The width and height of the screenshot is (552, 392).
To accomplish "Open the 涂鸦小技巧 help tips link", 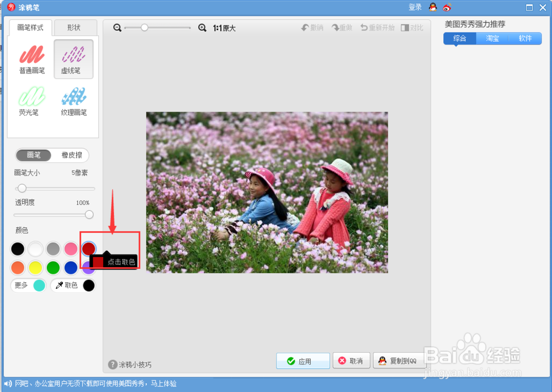I will (130, 364).
